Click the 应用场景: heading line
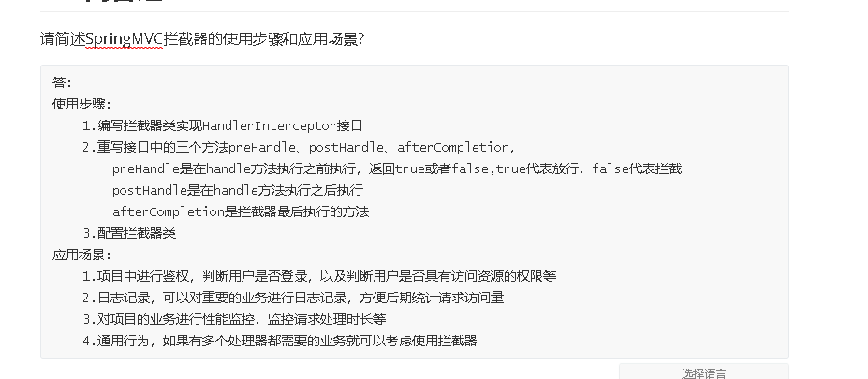The height and width of the screenshot is (379, 868). pos(81,255)
